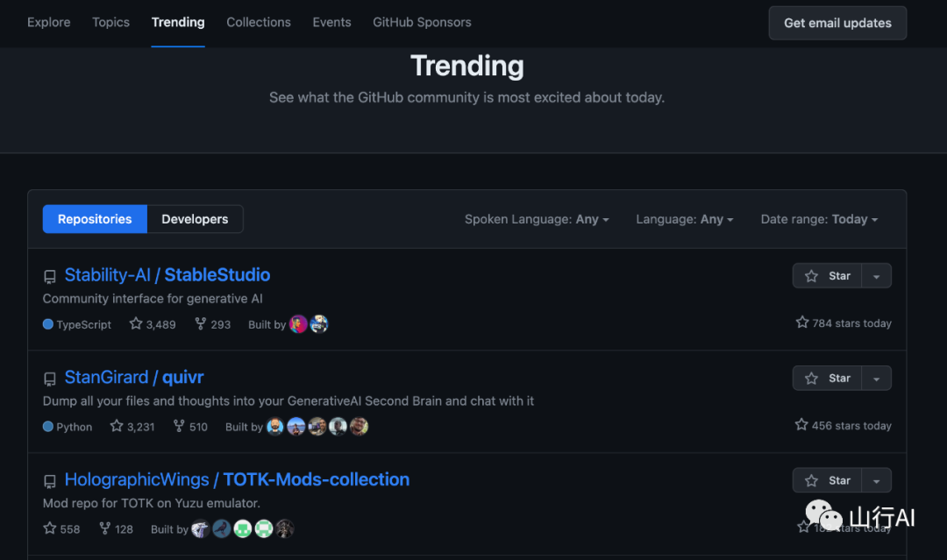Open the StanGirard / quivr repository link

click(134, 378)
